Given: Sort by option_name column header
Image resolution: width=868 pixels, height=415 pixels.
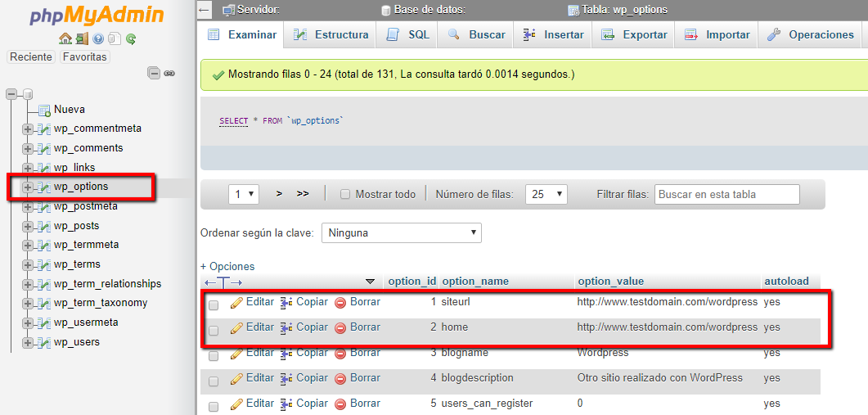Looking at the screenshot, I should tap(475, 282).
